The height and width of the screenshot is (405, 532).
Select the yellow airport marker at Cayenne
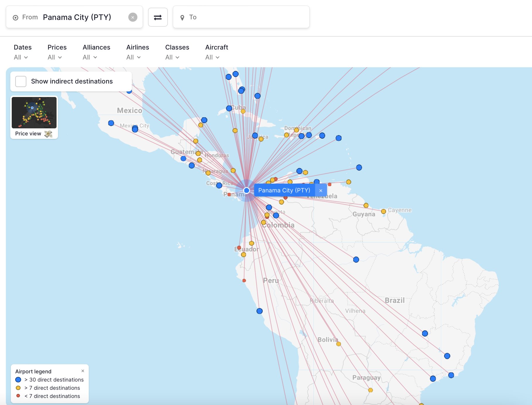click(383, 211)
